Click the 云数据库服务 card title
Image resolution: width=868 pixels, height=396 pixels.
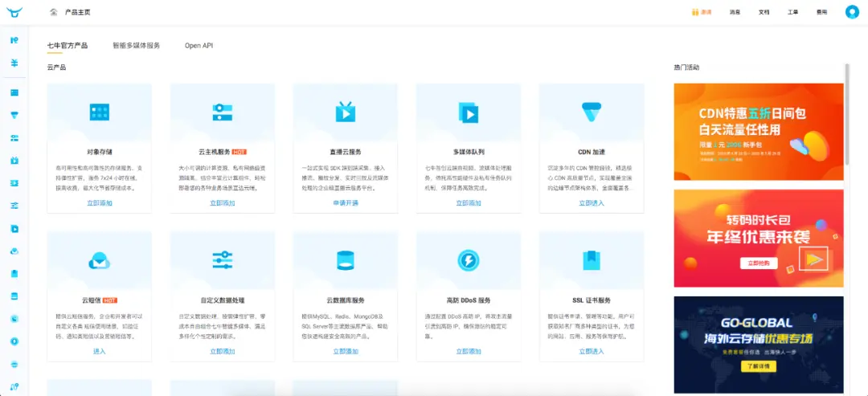click(346, 300)
